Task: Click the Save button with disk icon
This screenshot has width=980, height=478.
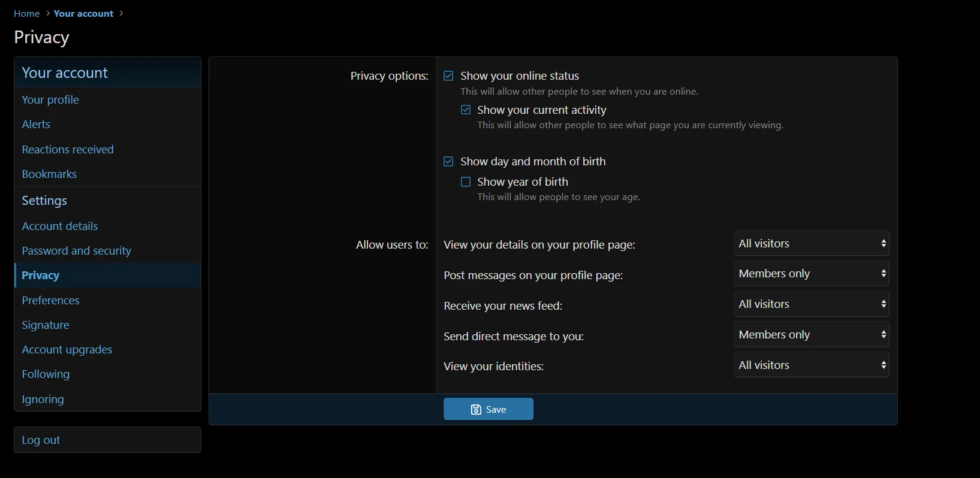Action: coord(488,409)
